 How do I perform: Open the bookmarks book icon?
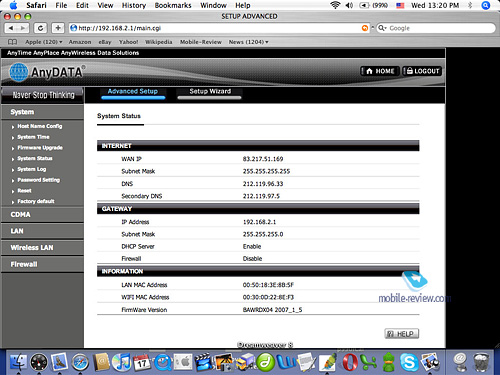13,42
